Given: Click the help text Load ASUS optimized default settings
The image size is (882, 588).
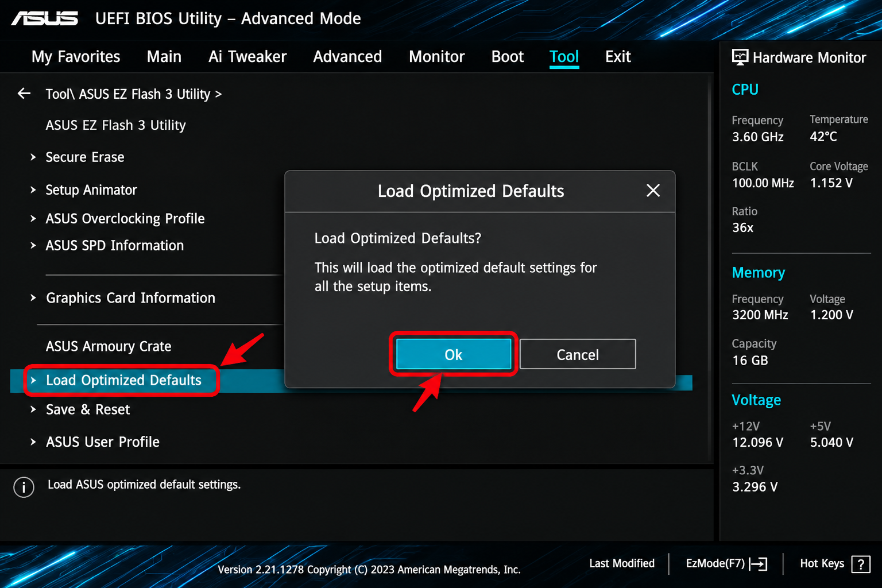Looking at the screenshot, I should click(144, 485).
